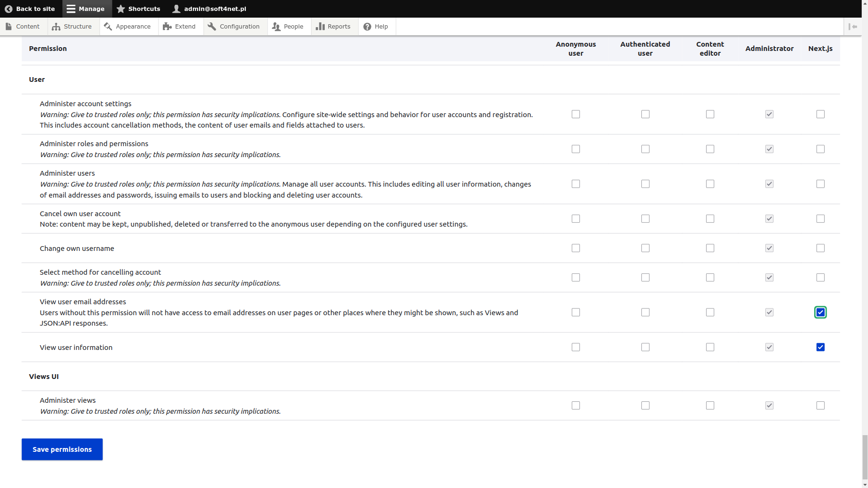
Task: Click the Next.js column header
Action: pos(820,49)
